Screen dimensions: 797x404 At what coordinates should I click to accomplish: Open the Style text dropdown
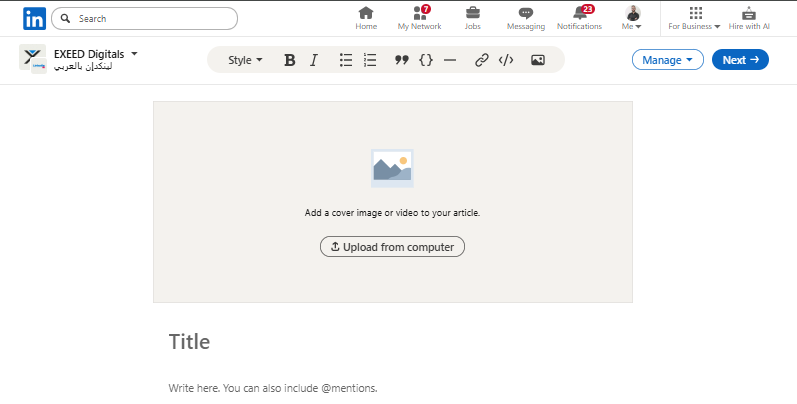pos(245,60)
